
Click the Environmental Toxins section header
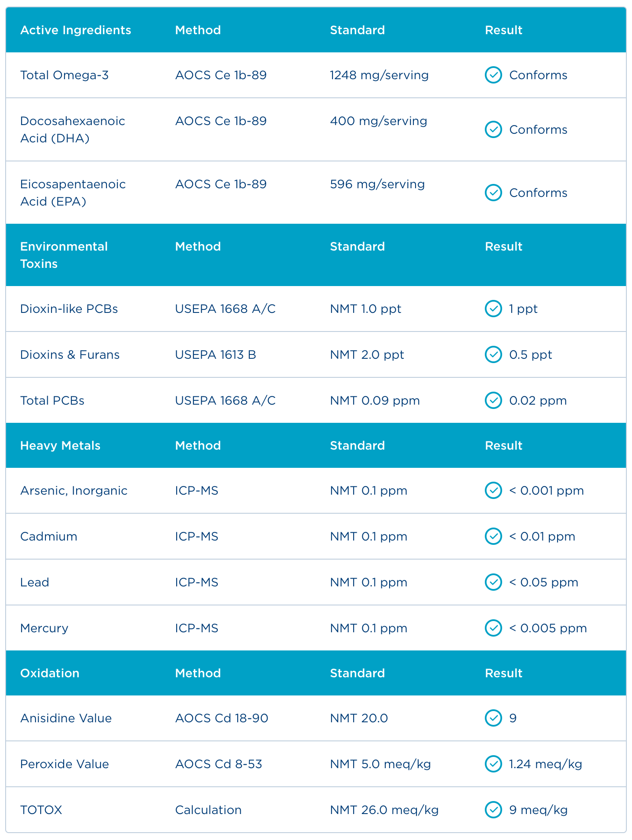coord(64,255)
